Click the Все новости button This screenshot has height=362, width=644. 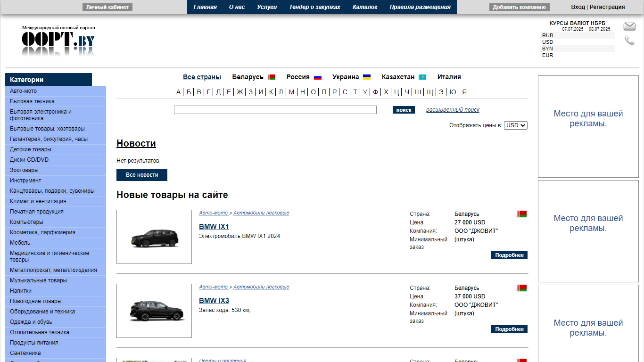point(142,175)
